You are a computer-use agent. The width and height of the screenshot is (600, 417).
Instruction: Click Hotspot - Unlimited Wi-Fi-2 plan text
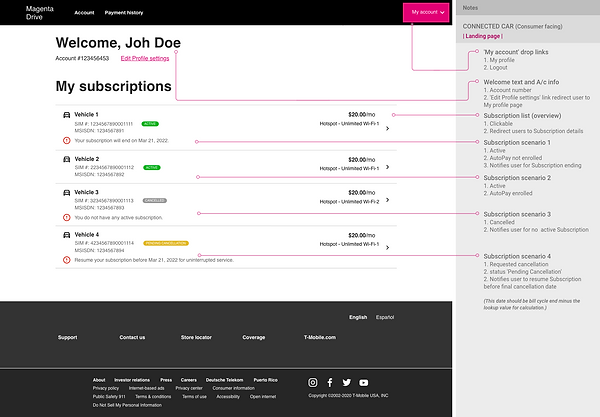coord(349,202)
